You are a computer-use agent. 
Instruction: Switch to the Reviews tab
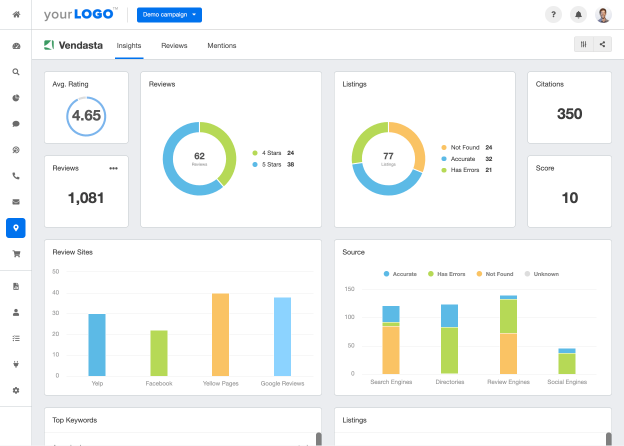point(174,46)
